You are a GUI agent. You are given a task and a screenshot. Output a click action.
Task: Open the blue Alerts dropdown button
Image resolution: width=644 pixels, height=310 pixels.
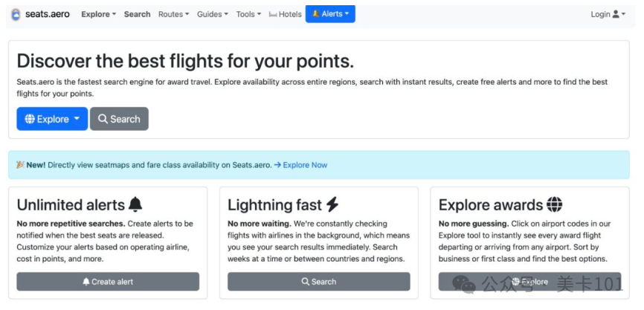pos(330,14)
